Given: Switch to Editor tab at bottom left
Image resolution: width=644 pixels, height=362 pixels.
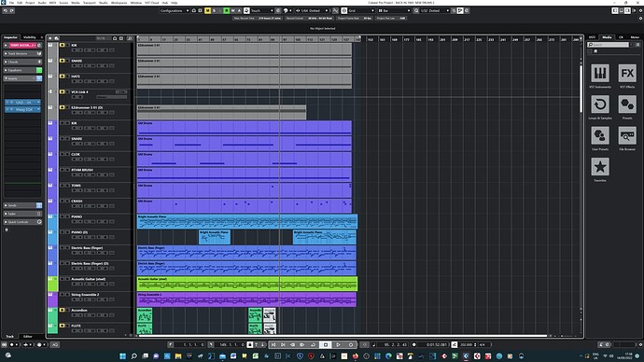Looking at the screenshot, I should pyautogui.click(x=27, y=337).
